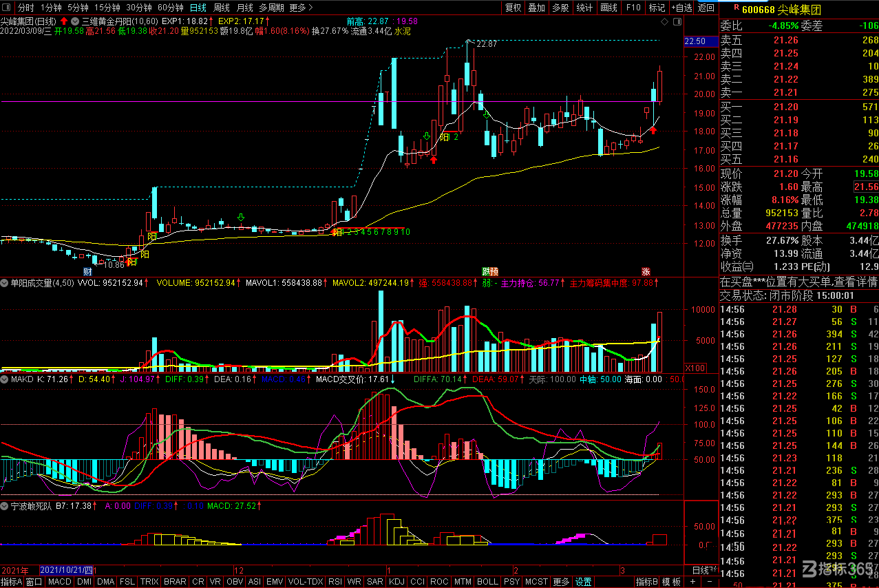Expand 更多 indicators in bottom bar
The width and height of the screenshot is (879, 588).
point(561,582)
